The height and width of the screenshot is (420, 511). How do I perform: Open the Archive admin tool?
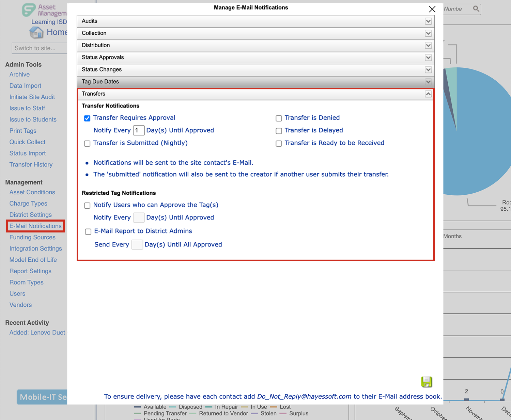19,75
